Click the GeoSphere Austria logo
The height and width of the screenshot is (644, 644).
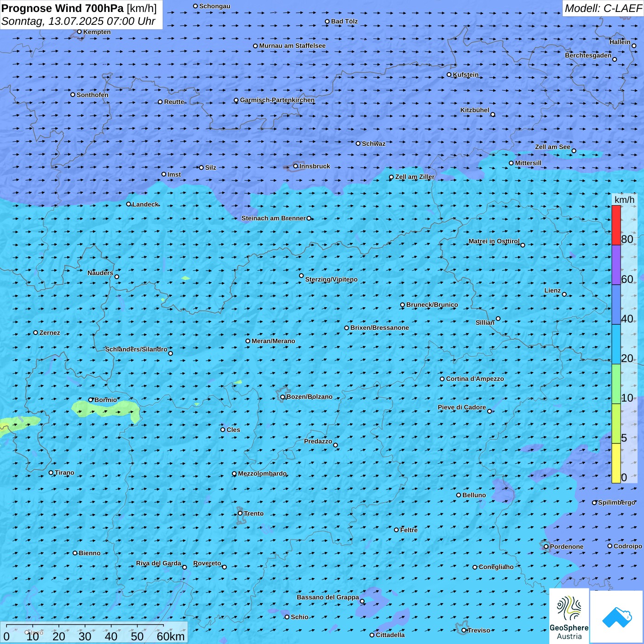click(569, 616)
